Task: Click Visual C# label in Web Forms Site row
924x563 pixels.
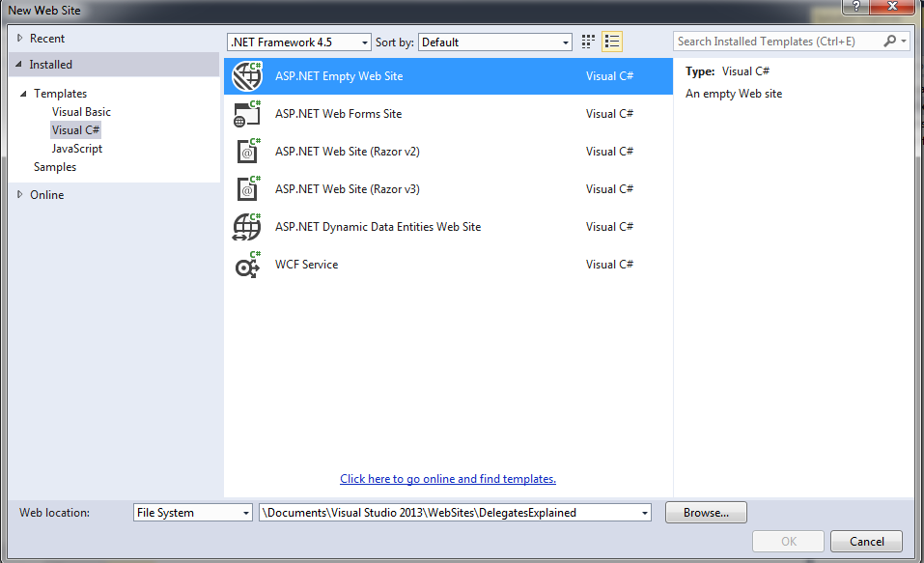Action: (x=609, y=114)
